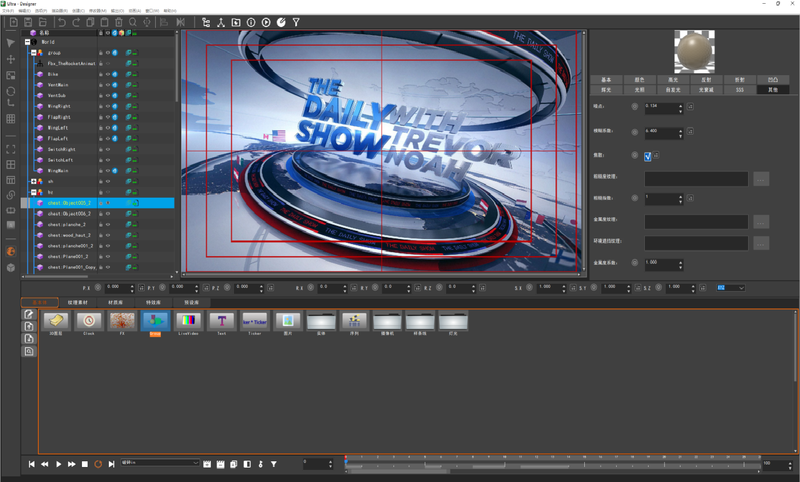Click browse button for second texture field

(761, 222)
